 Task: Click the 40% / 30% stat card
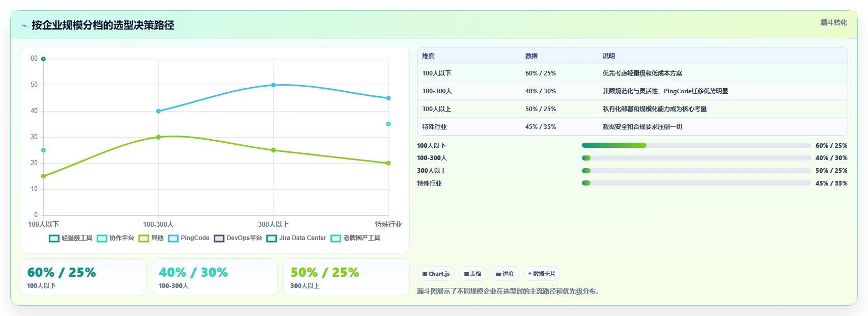click(x=214, y=277)
